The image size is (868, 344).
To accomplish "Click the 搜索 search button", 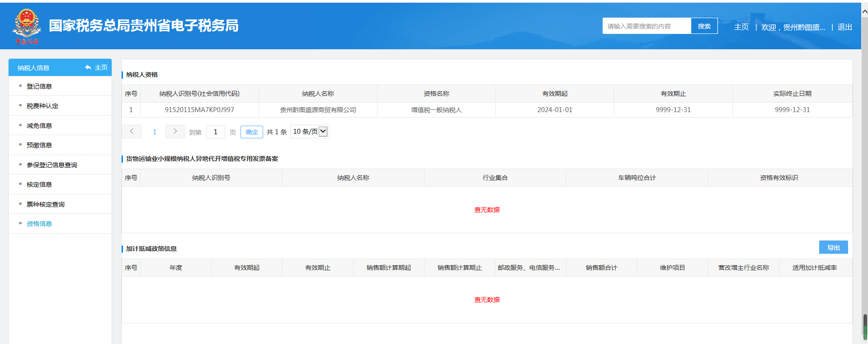I will point(704,26).
